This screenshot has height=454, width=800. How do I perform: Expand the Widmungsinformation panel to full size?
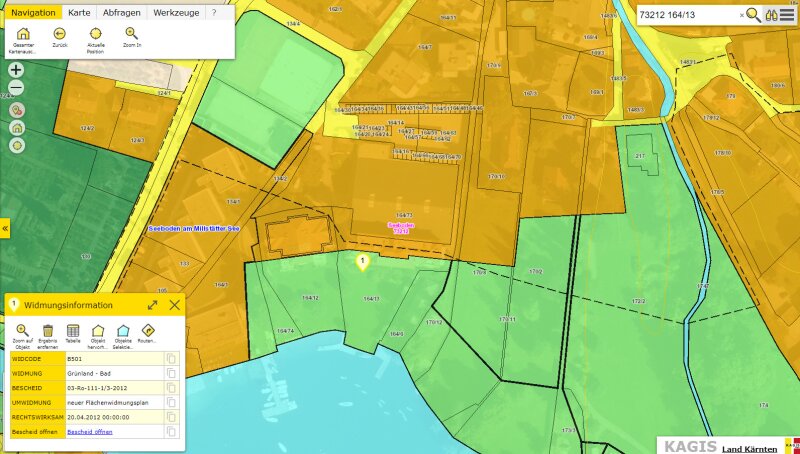click(153, 304)
